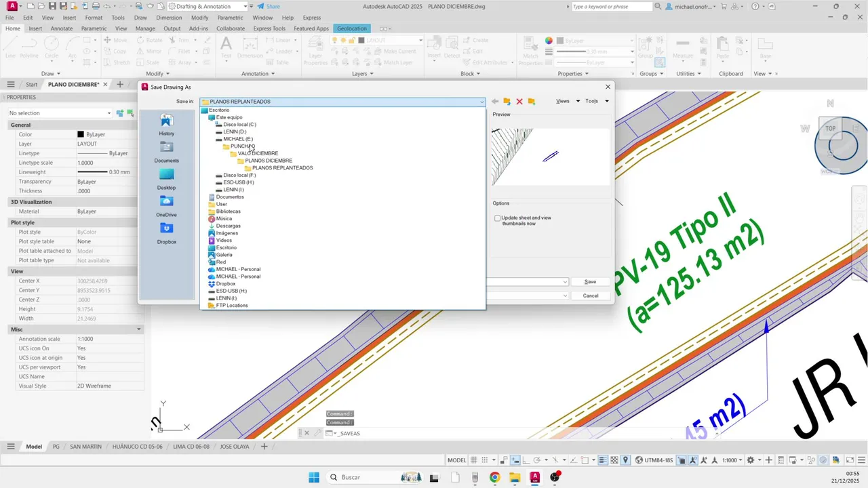Expand the Draw panel dropdown
868x488 pixels.
pyautogui.click(x=51, y=74)
